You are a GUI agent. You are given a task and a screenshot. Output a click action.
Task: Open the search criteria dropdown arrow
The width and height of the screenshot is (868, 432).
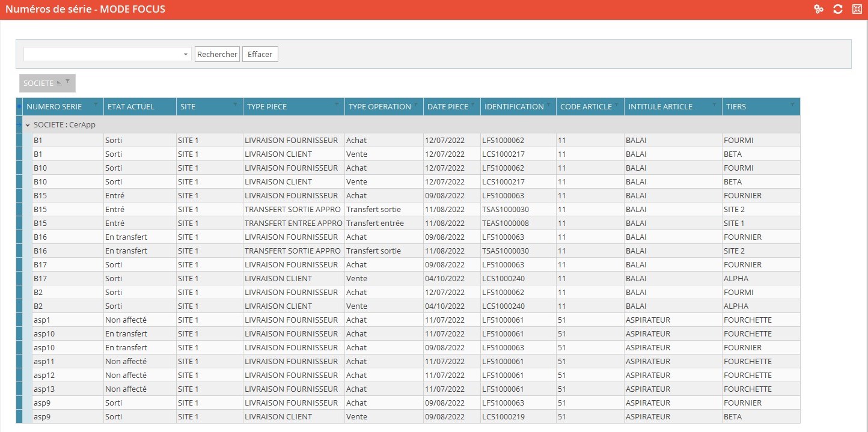click(186, 55)
